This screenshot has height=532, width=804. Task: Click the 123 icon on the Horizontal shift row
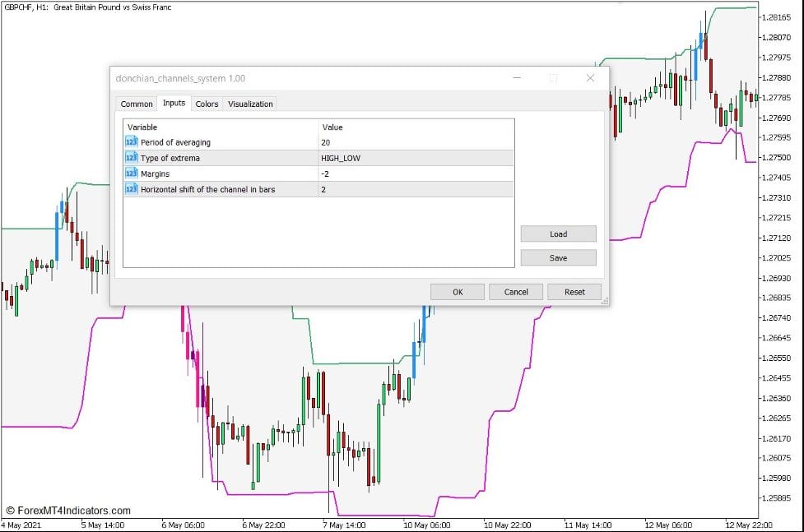point(131,189)
